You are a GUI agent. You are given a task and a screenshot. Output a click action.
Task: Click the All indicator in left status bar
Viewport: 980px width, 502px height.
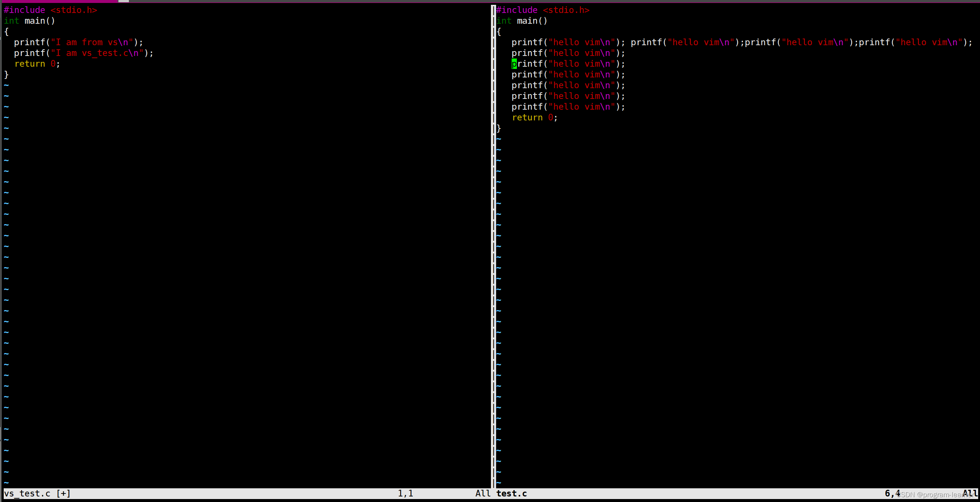coord(482,493)
